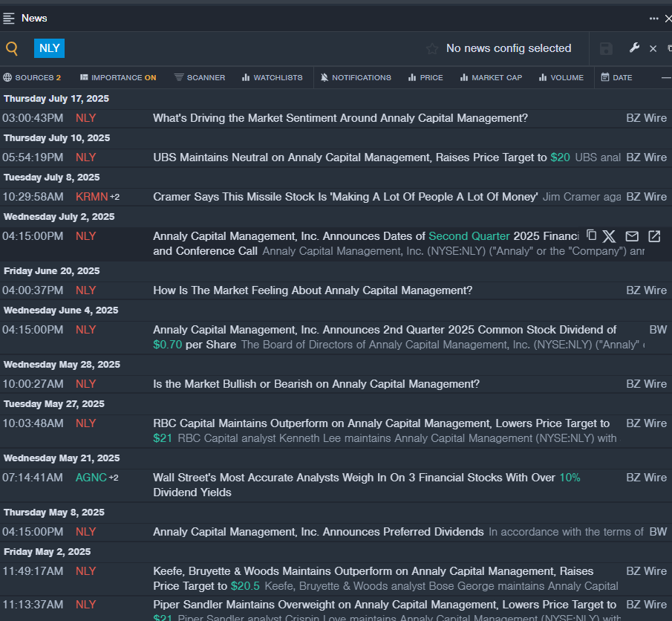Screen dimensions: 672x621
Task: Open the wrench settings icon
Action: [634, 48]
